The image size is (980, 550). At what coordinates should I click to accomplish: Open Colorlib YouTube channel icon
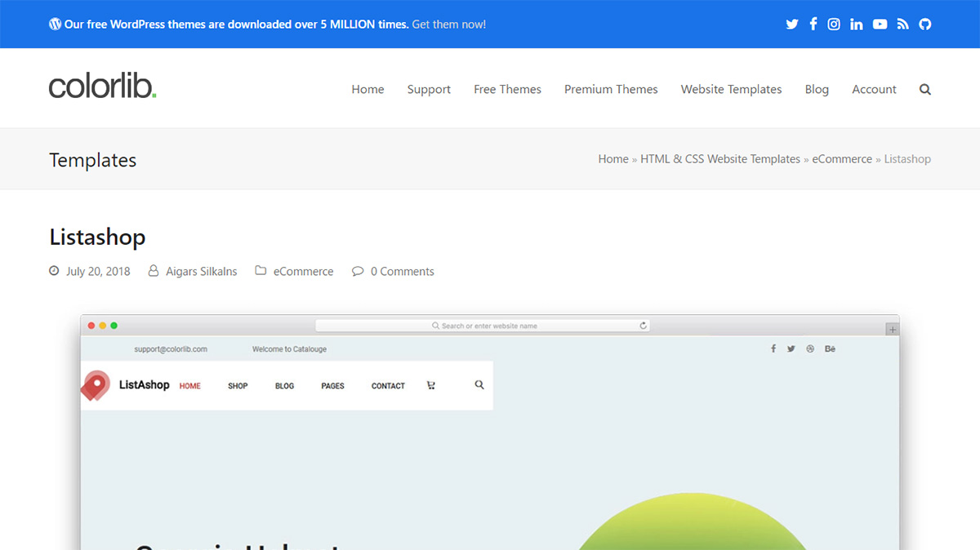pyautogui.click(x=880, y=24)
